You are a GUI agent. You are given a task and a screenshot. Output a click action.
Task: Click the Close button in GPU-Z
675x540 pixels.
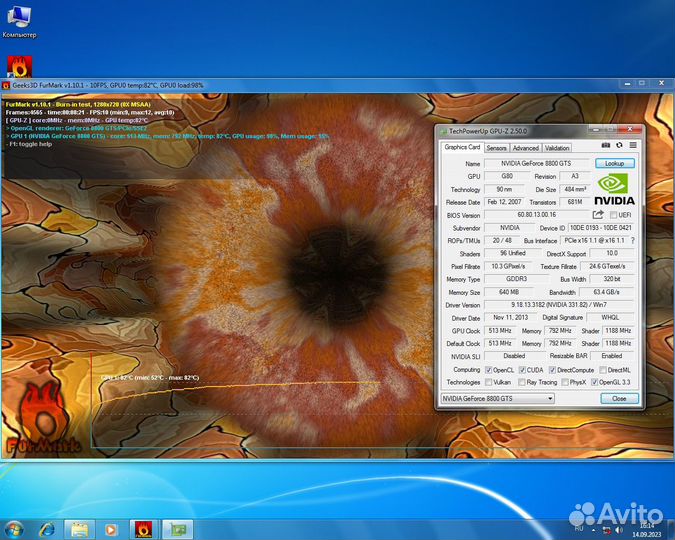[x=619, y=398]
